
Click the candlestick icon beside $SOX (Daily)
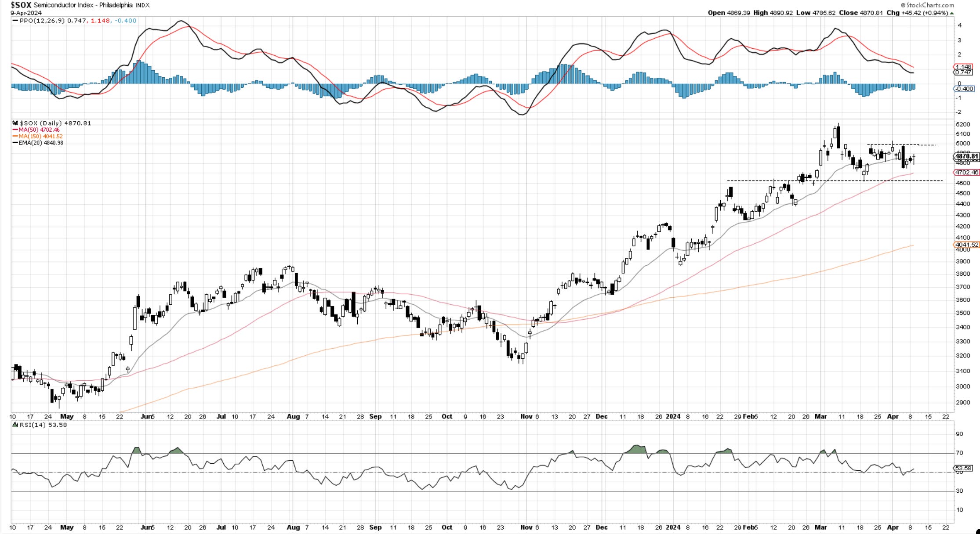[15, 123]
